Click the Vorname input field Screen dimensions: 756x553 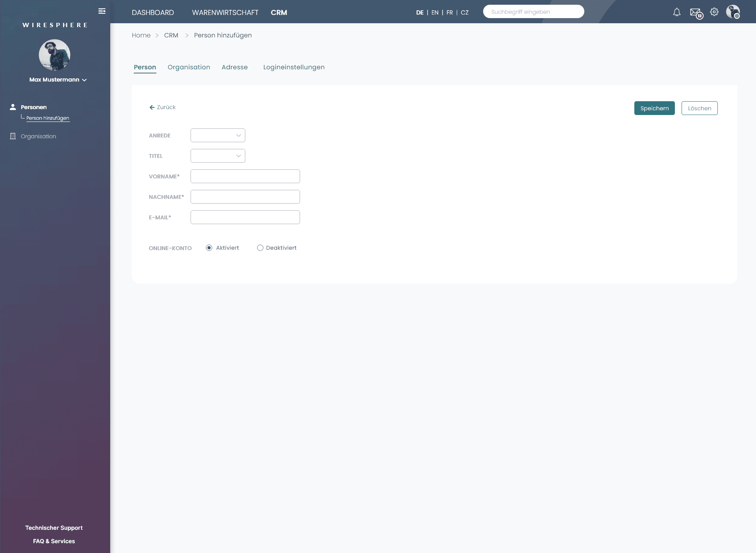(245, 176)
